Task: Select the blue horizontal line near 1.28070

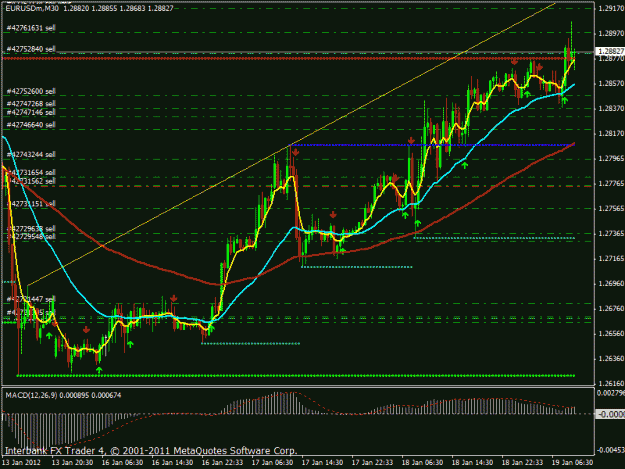Action: (x=432, y=145)
